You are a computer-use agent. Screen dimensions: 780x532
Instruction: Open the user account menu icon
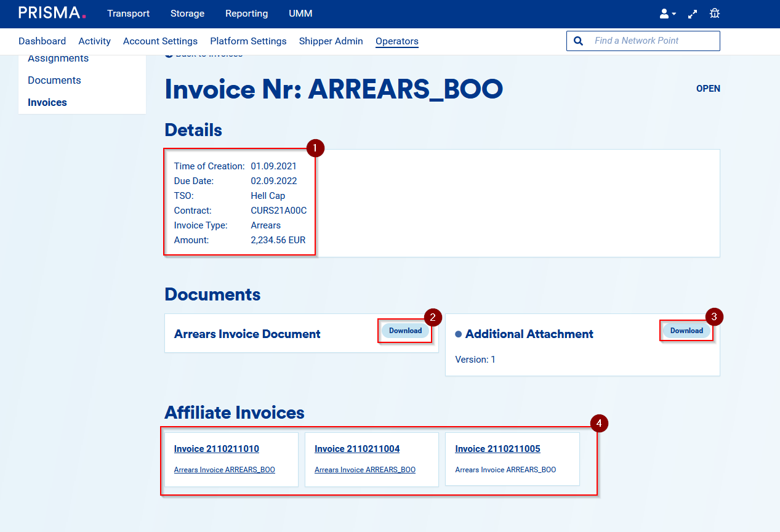tap(664, 14)
